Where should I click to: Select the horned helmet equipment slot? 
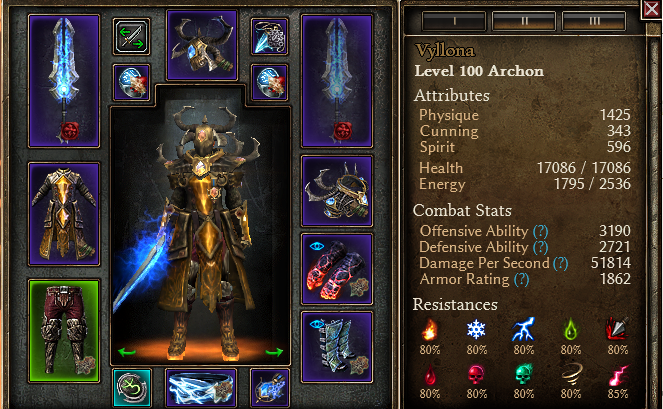202,45
